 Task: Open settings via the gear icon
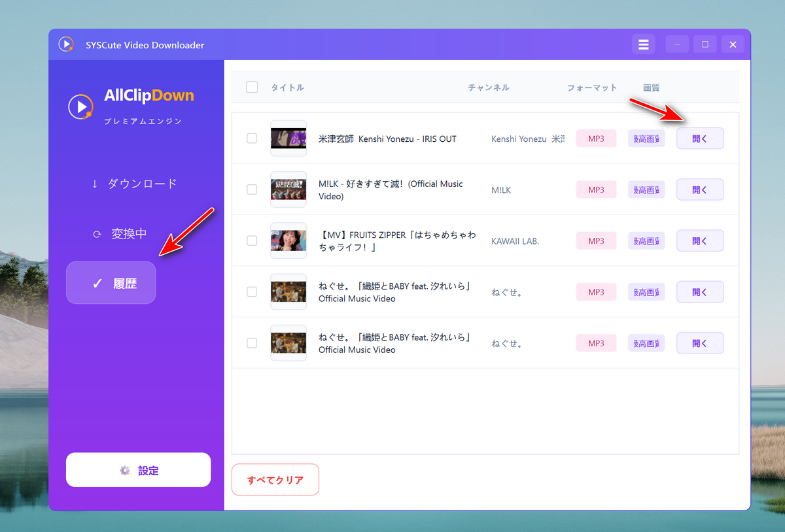coord(124,469)
